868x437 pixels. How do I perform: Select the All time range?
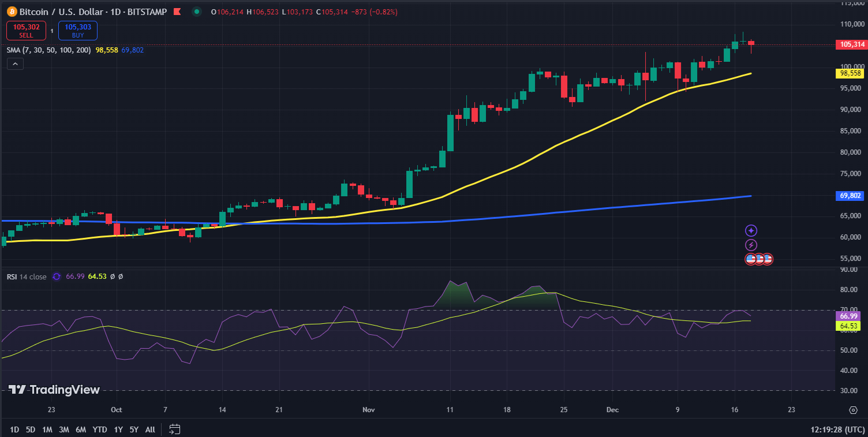(x=149, y=429)
